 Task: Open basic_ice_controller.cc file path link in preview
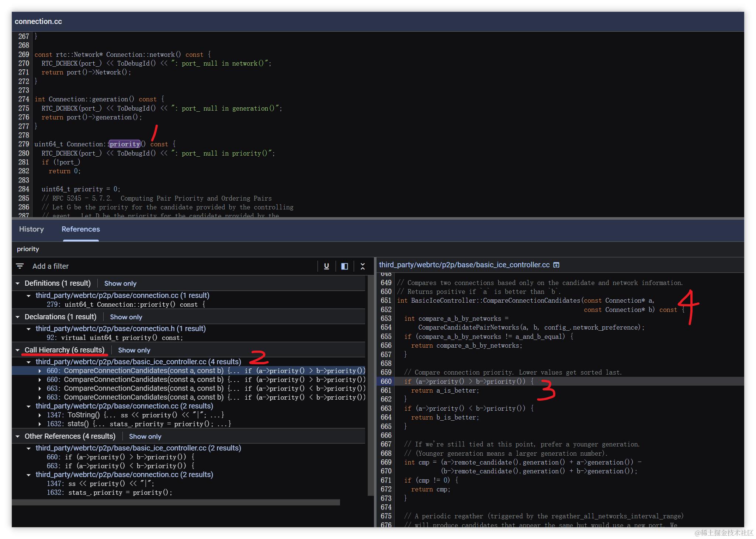coord(464,265)
